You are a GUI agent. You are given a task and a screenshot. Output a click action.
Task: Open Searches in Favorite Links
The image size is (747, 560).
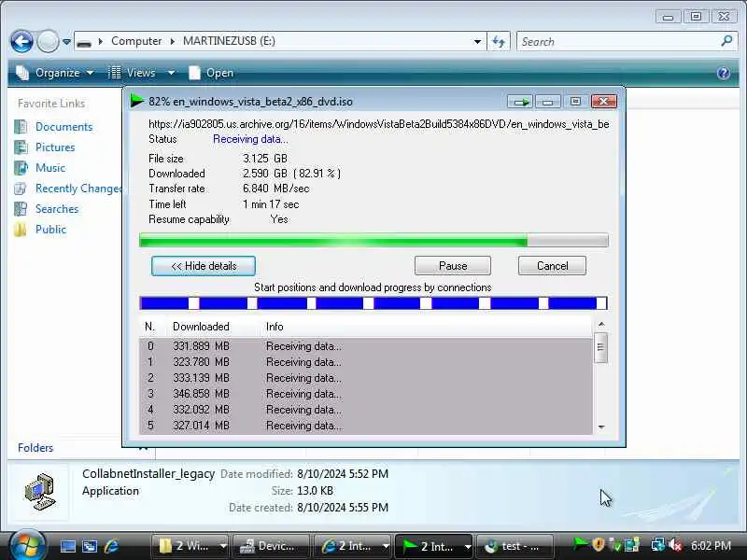click(57, 208)
